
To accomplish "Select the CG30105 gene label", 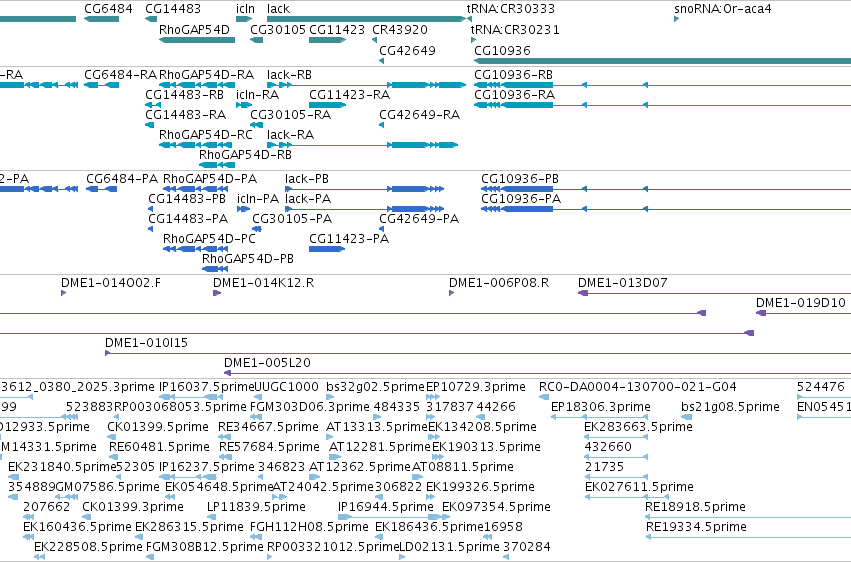I will click(x=278, y=30).
